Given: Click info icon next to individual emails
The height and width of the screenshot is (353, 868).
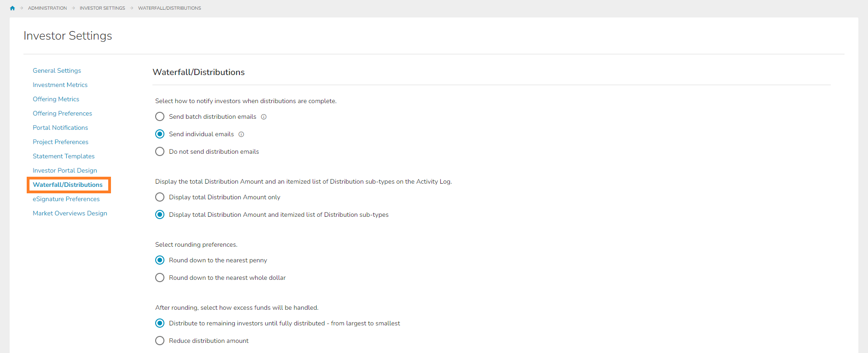Looking at the screenshot, I should (x=241, y=134).
